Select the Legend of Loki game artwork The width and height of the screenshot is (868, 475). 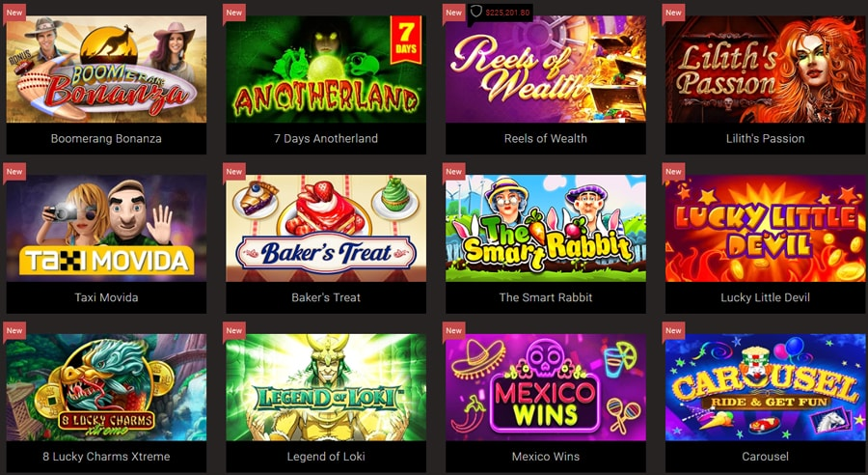tap(326, 387)
